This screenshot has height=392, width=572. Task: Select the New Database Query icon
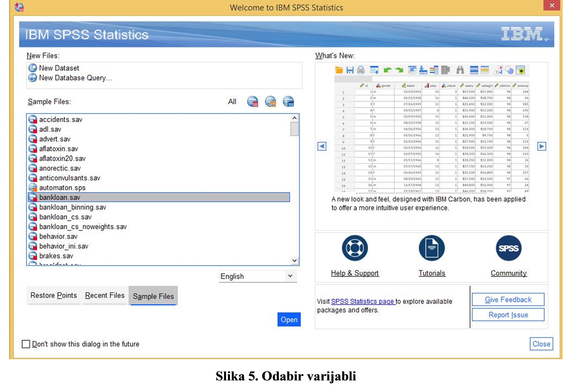coord(32,78)
